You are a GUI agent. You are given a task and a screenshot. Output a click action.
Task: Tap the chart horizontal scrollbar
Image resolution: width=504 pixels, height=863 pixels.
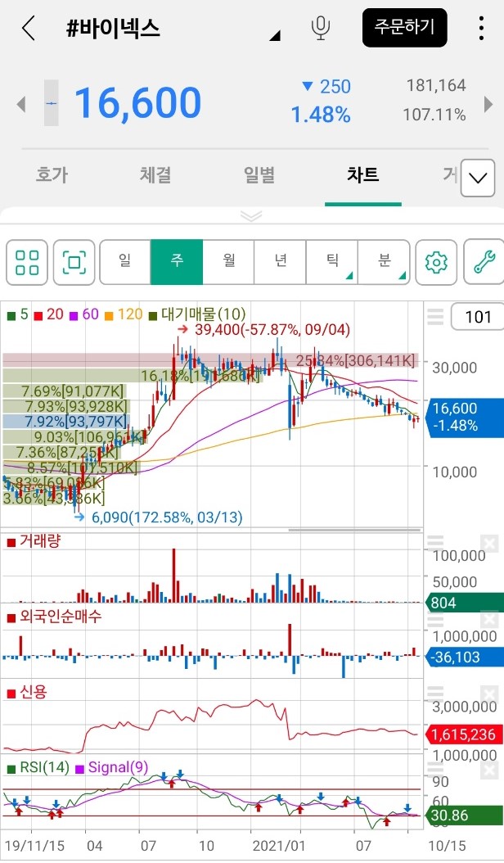point(355,531)
